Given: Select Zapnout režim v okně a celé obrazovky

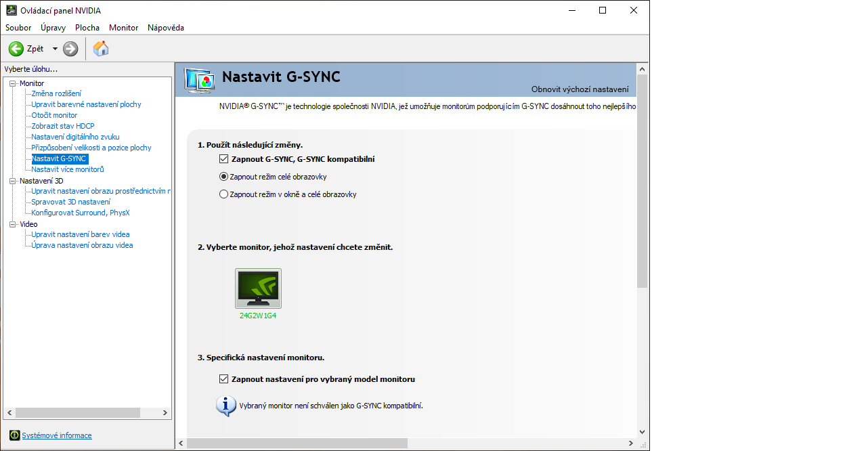Looking at the screenshot, I should (x=224, y=194).
